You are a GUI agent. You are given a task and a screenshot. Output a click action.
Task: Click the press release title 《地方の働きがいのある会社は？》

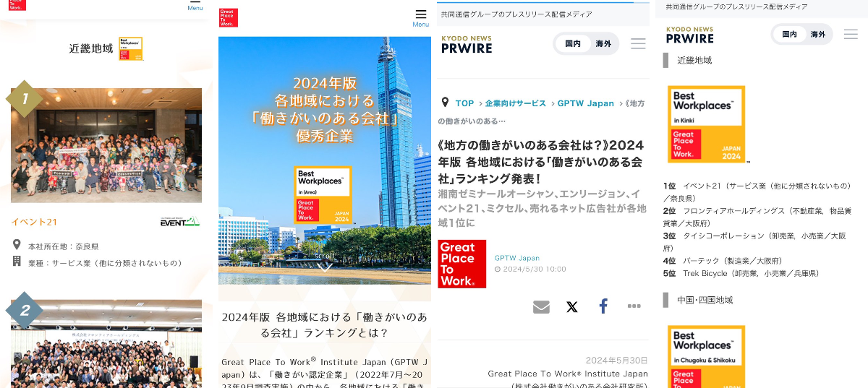pos(541,161)
